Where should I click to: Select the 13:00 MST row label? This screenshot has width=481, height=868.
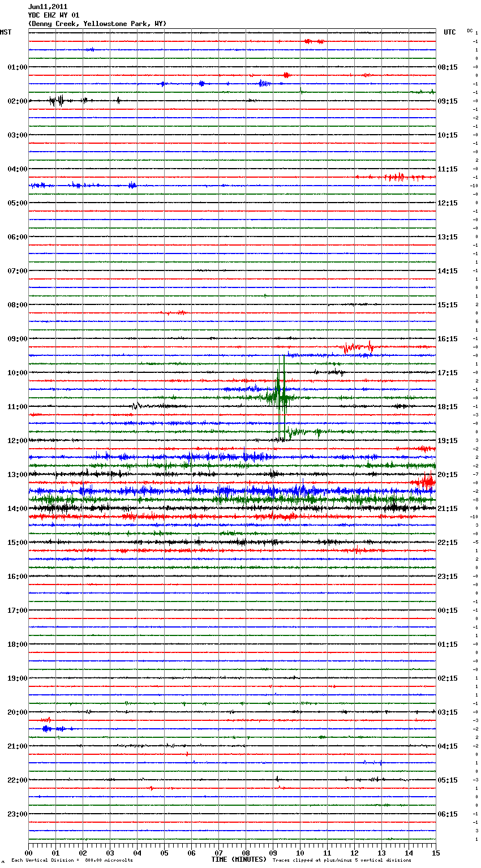(x=18, y=474)
